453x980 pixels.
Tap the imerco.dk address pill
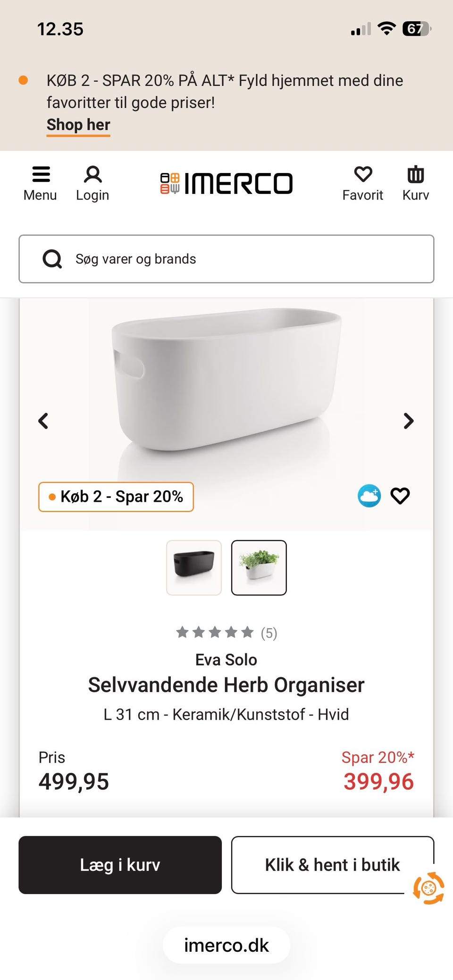226,945
